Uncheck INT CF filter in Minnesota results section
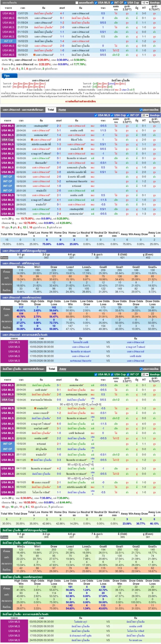The width and height of the screenshot is (161, 644). 128,374
